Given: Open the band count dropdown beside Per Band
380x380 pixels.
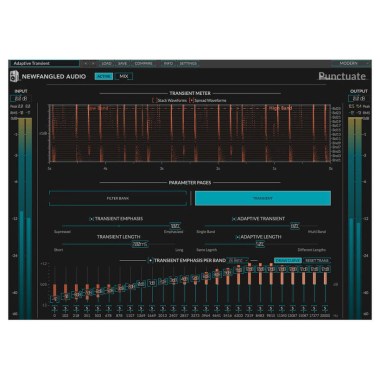Looking at the screenshot, I should 239,260.
